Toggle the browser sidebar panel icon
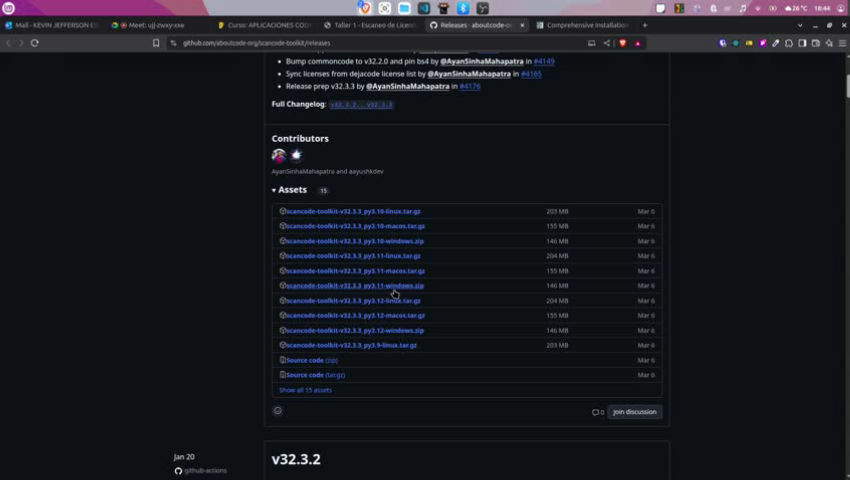Viewport: 850px width, 480px height. pyautogui.click(x=802, y=43)
